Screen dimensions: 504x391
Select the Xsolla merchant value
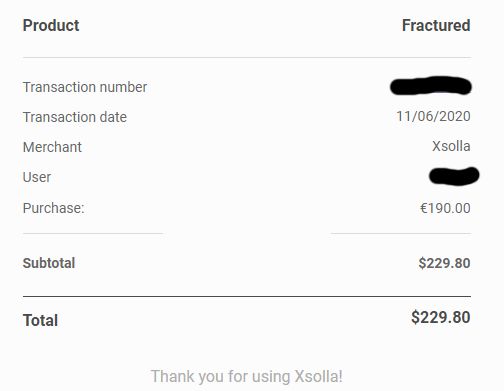pos(451,146)
